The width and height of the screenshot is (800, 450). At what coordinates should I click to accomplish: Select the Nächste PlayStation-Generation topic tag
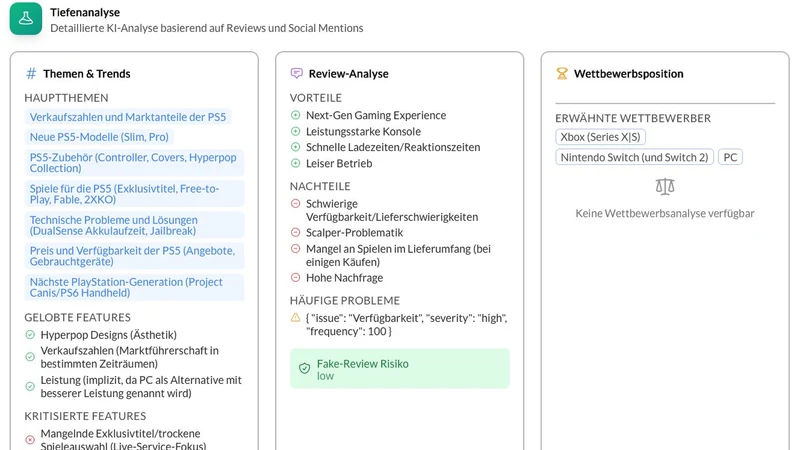[x=134, y=287]
